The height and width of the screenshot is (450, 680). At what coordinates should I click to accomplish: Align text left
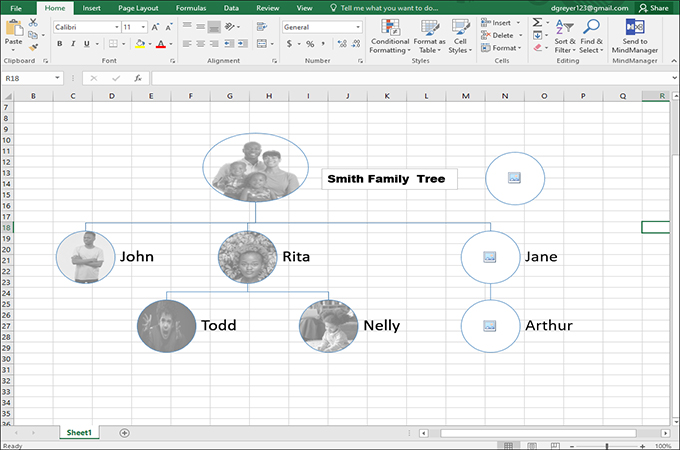coord(187,44)
